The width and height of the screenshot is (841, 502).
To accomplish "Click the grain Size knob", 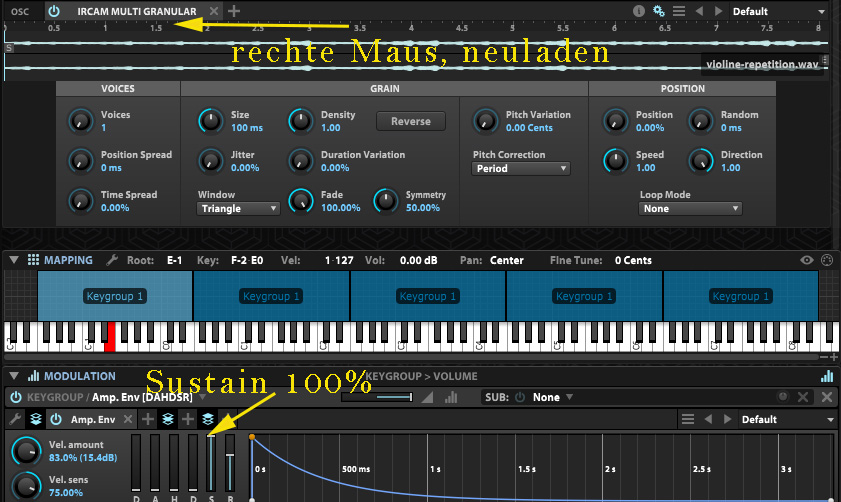I will [x=210, y=121].
